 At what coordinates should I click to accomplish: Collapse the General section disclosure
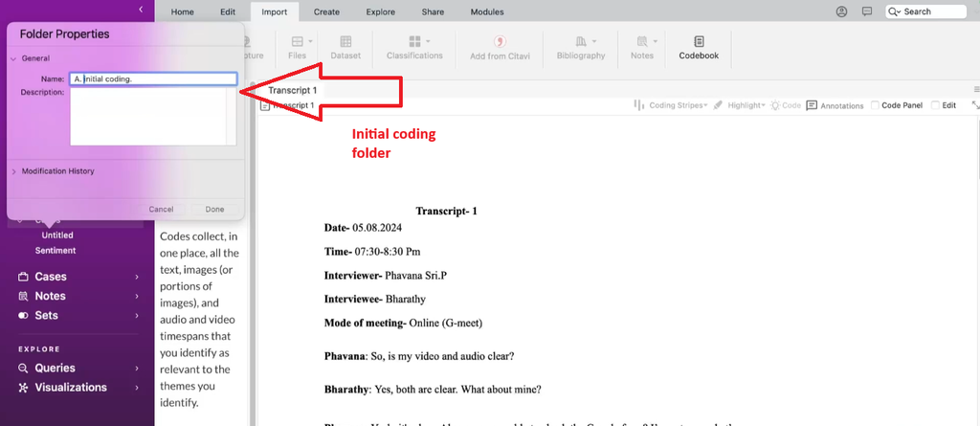[x=13, y=58]
